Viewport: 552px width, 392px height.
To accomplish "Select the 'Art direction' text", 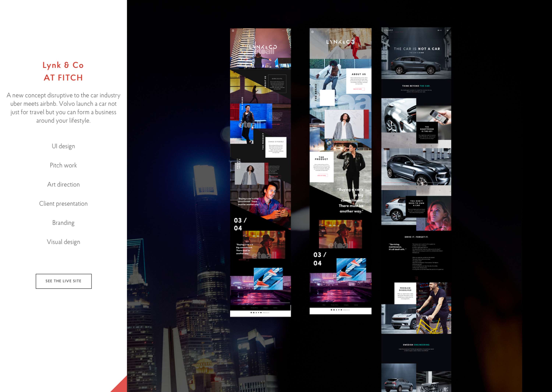I will tap(63, 184).
